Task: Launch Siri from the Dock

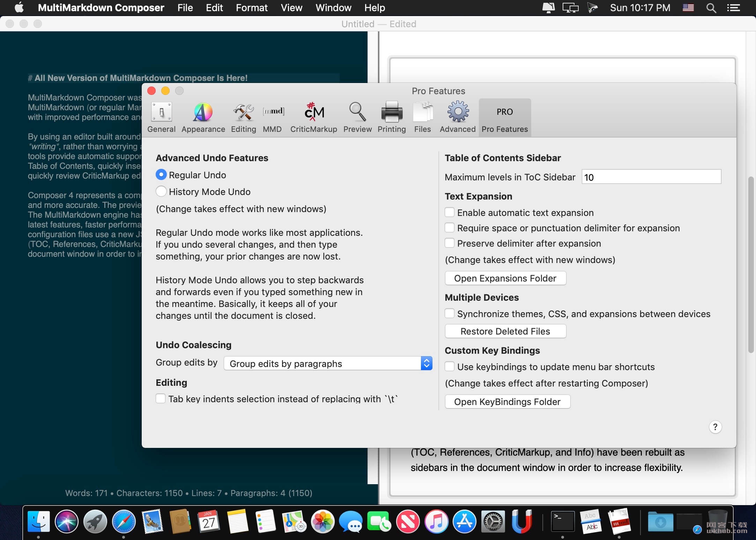Action: point(67,522)
